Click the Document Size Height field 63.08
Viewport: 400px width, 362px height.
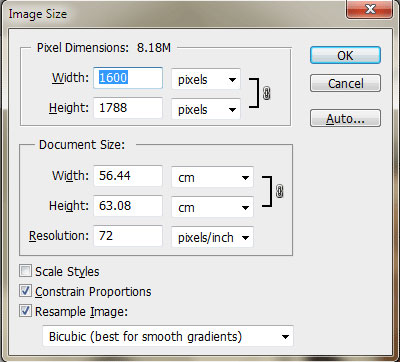click(x=128, y=206)
